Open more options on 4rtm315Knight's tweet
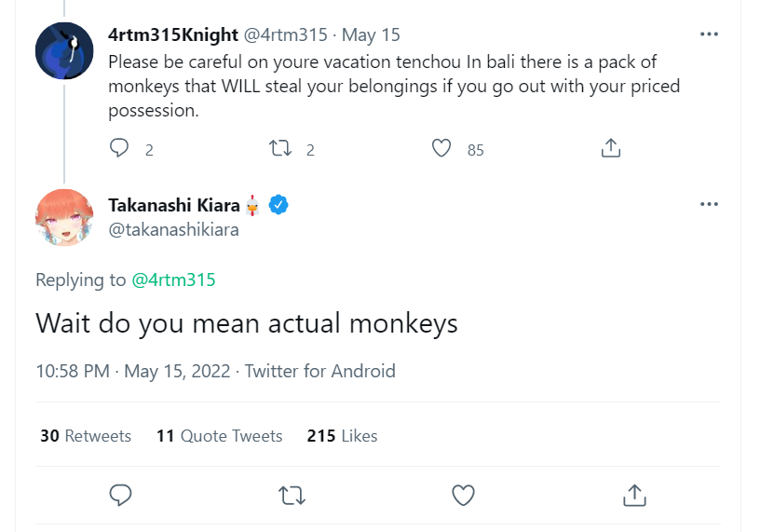The image size is (774, 532). click(x=709, y=34)
